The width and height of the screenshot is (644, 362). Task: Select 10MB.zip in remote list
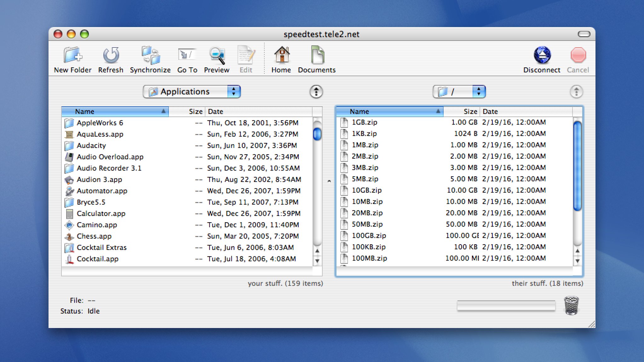click(x=454, y=201)
